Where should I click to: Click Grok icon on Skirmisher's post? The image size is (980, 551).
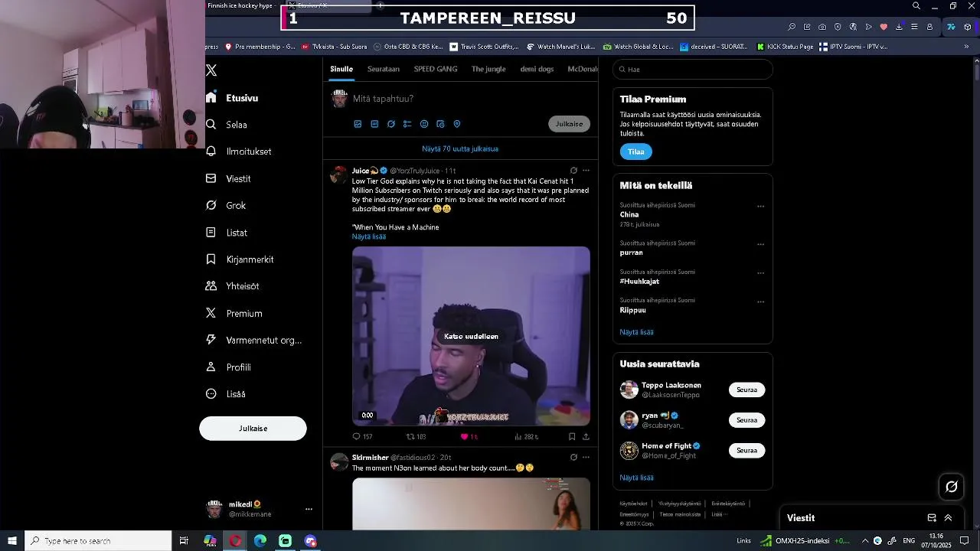(x=573, y=457)
